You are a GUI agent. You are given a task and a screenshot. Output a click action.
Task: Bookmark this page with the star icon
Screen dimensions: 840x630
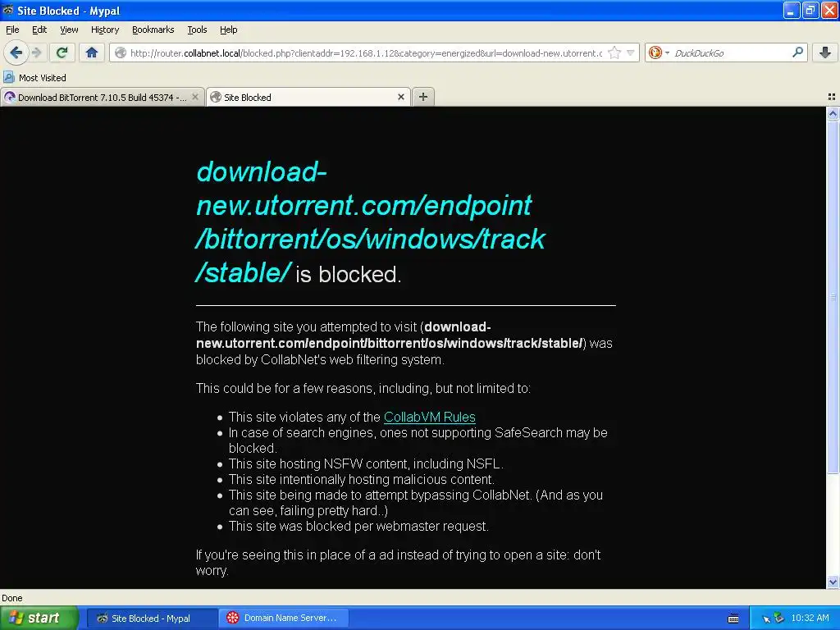pyautogui.click(x=614, y=52)
